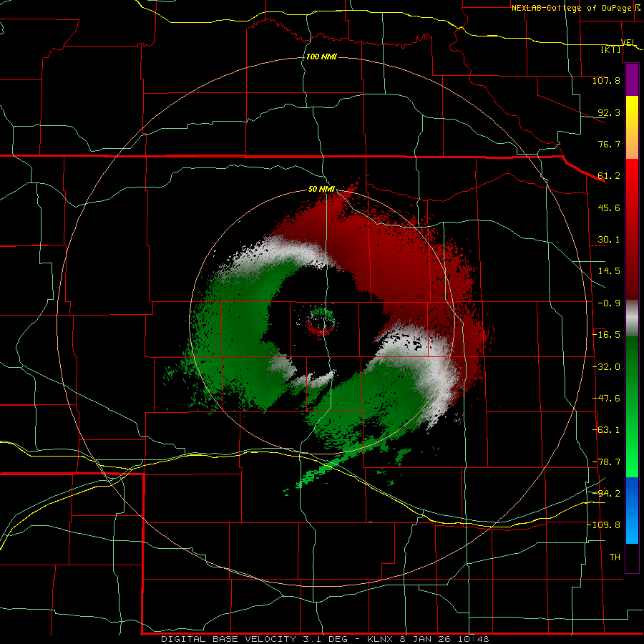Select the -32.0 velocity scale value
This screenshot has width=644, height=644.
coord(606,367)
